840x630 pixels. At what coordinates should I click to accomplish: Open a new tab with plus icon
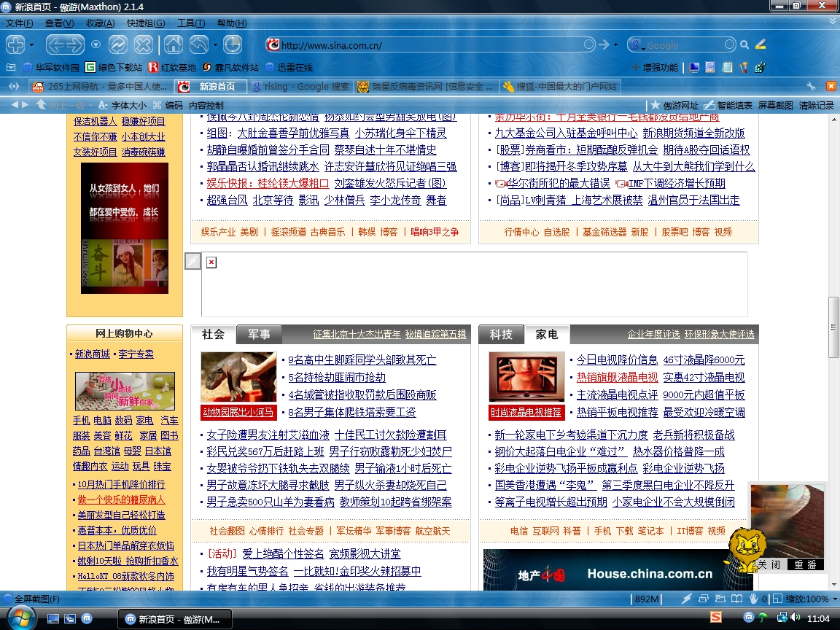point(15,44)
